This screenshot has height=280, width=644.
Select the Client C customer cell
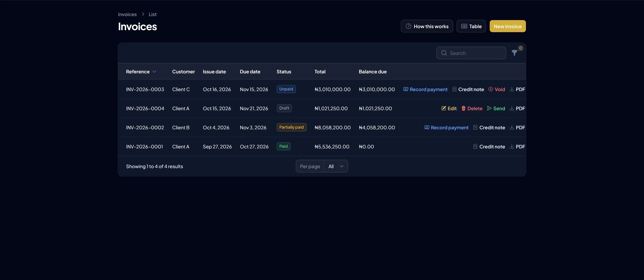181,89
